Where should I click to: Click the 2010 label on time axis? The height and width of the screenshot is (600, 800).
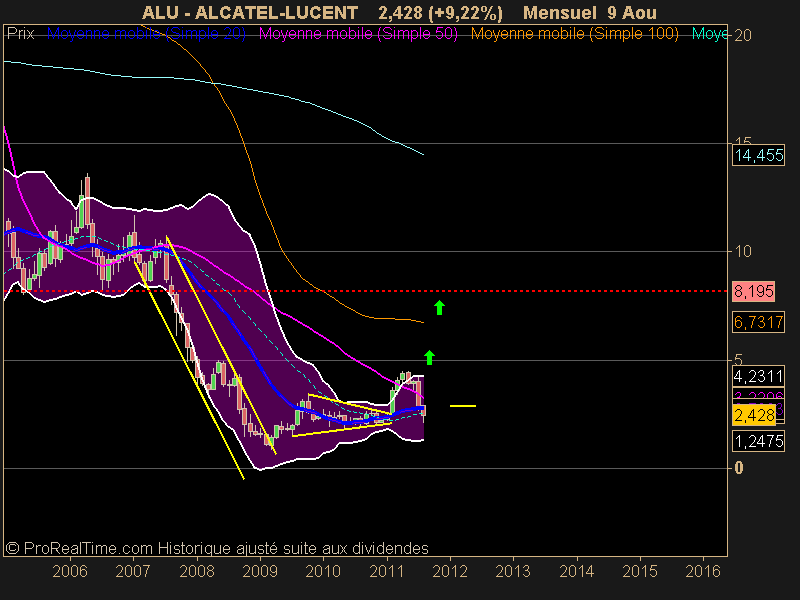[x=323, y=571]
